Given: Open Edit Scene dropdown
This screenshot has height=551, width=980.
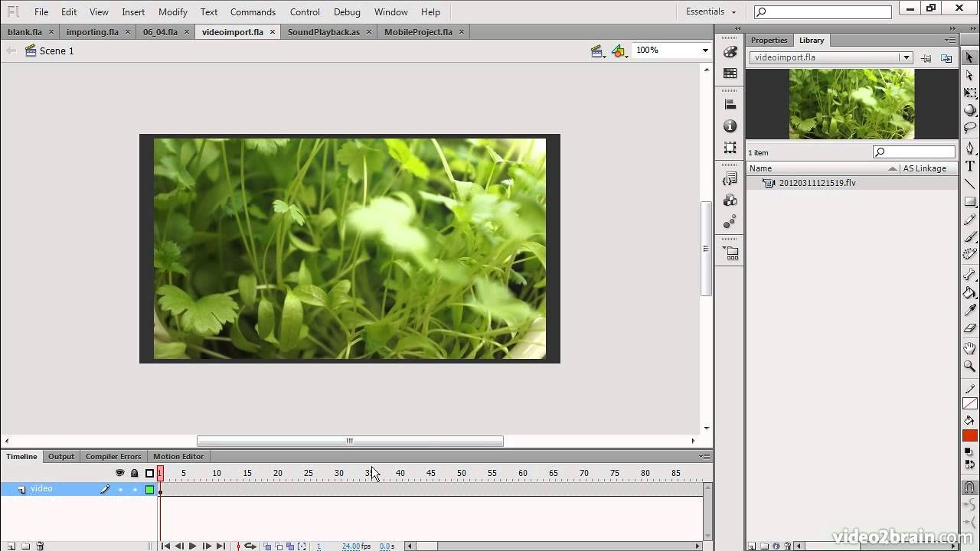Looking at the screenshot, I should 598,51.
